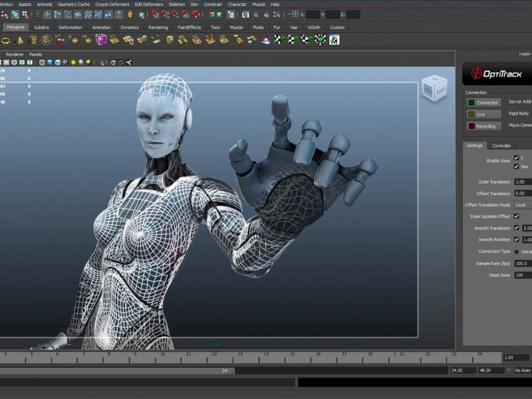Open the viewport Renderer menu
Image resolution: width=532 pixels, height=399 pixels.
tap(15, 55)
